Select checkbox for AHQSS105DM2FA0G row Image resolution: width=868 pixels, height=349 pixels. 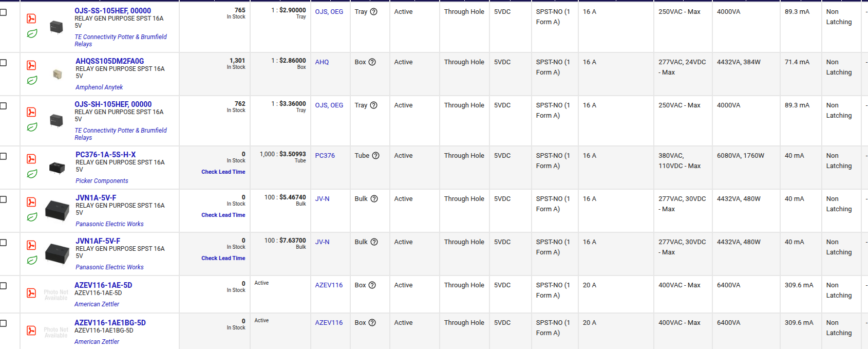pyautogui.click(x=3, y=62)
